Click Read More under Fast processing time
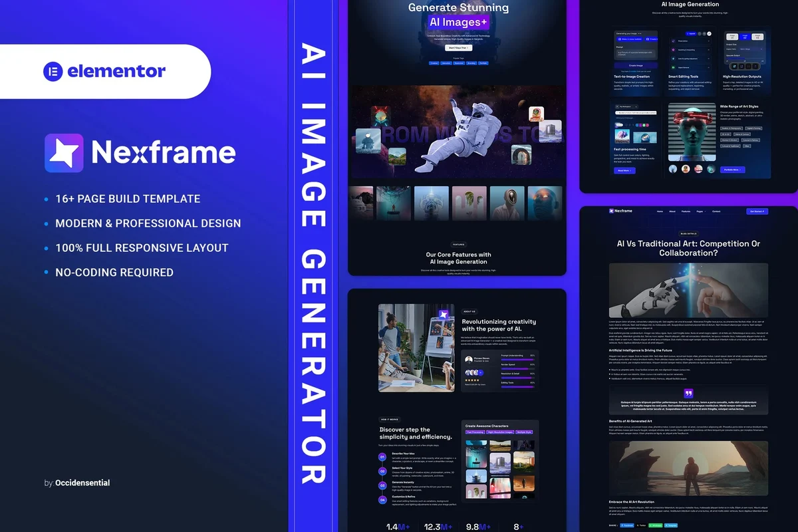 pos(624,170)
